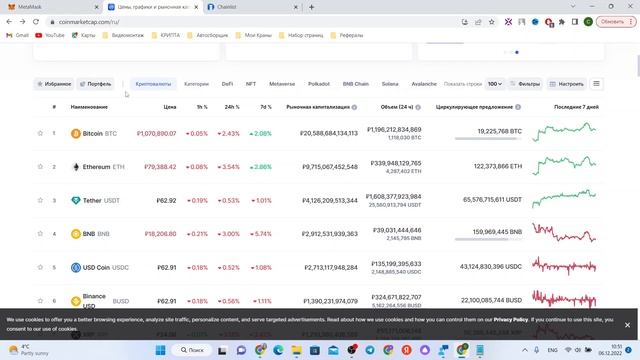Open the Solana category link

(x=390, y=84)
